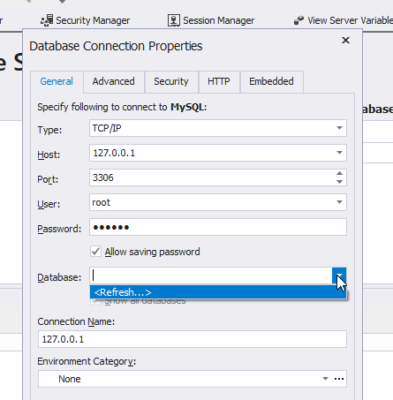Expand the Type dropdown showing TCP/IP
Image resolution: width=393 pixels, height=400 pixels.
click(339, 128)
